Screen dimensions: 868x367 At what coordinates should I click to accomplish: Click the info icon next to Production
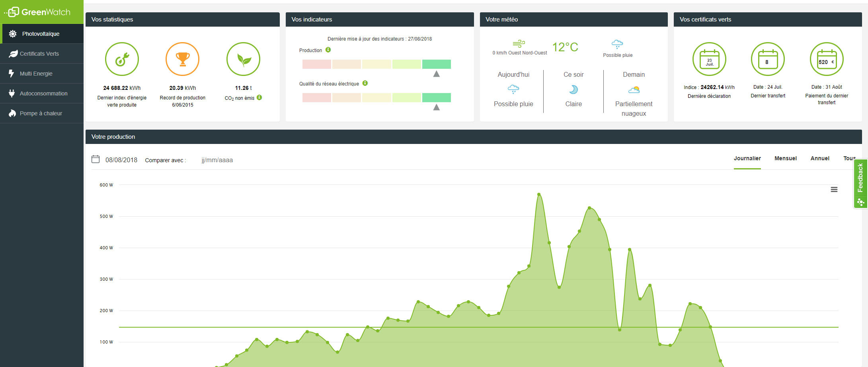pos(328,50)
